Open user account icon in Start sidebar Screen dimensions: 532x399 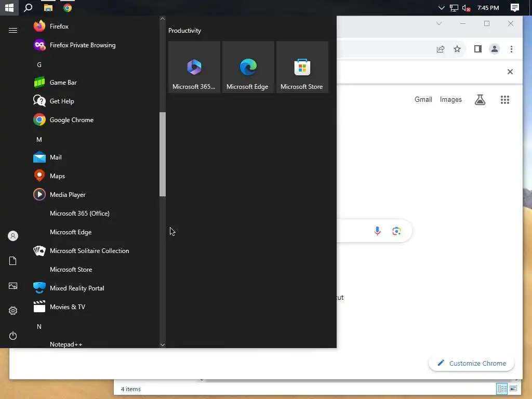pyautogui.click(x=13, y=236)
